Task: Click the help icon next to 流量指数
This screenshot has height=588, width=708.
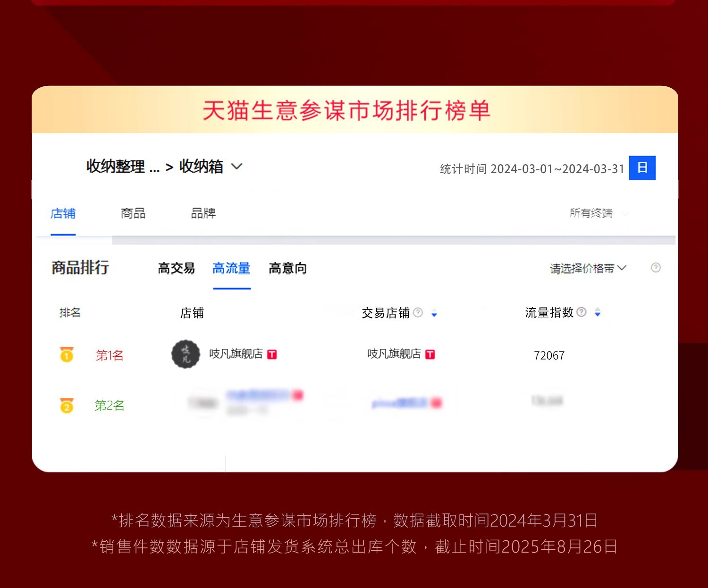Action: pyautogui.click(x=582, y=312)
